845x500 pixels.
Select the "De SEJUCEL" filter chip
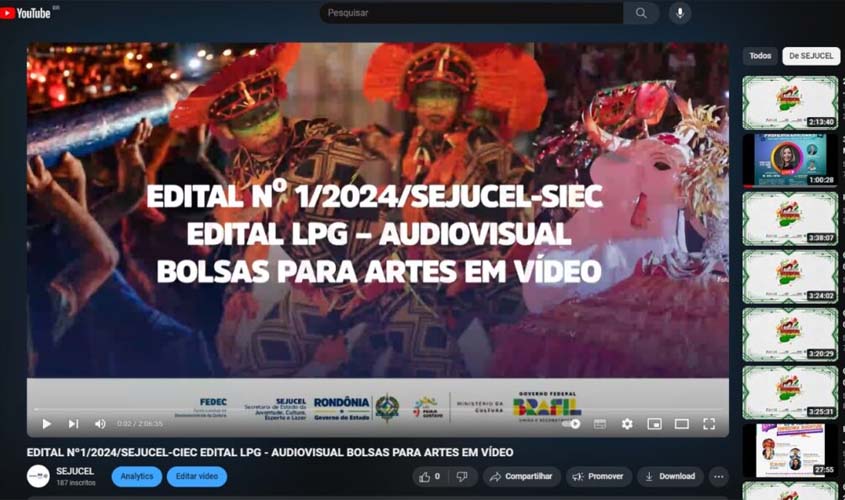pos(811,56)
